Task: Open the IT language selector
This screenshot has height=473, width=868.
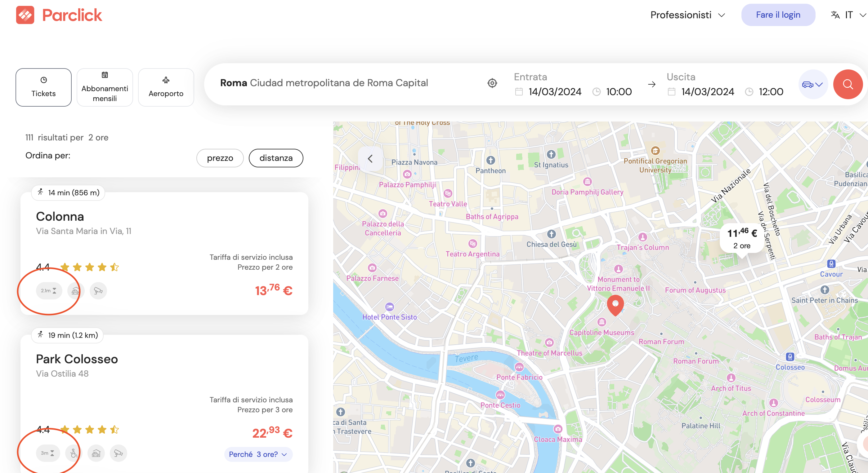Action: [848, 15]
